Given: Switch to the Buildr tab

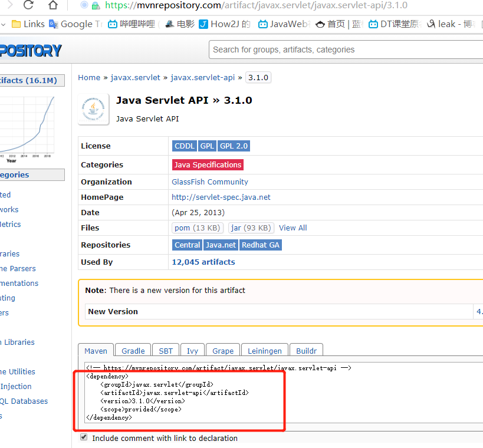Looking at the screenshot, I should point(307,351).
